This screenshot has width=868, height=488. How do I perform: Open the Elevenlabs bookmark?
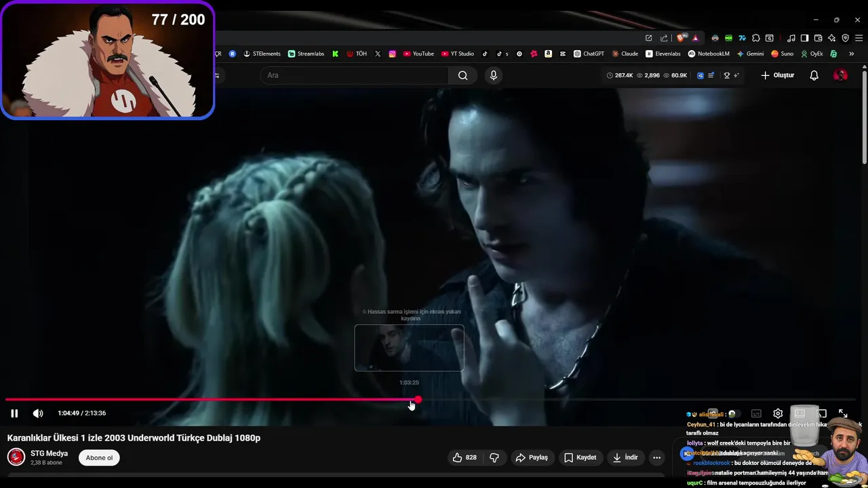click(663, 54)
